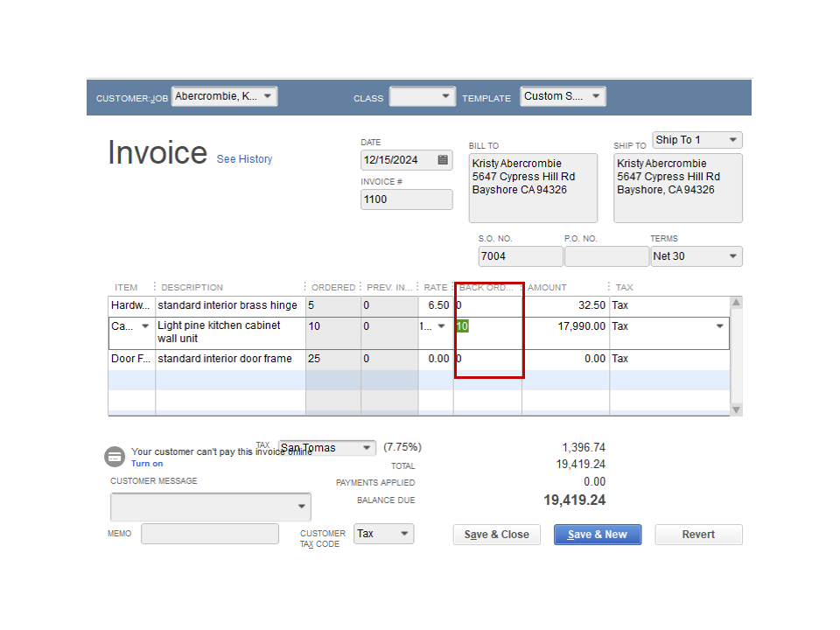The image size is (840, 630).
Task: Open the Customer:Job dropdown showing Abercrombie
Action: pos(269,96)
